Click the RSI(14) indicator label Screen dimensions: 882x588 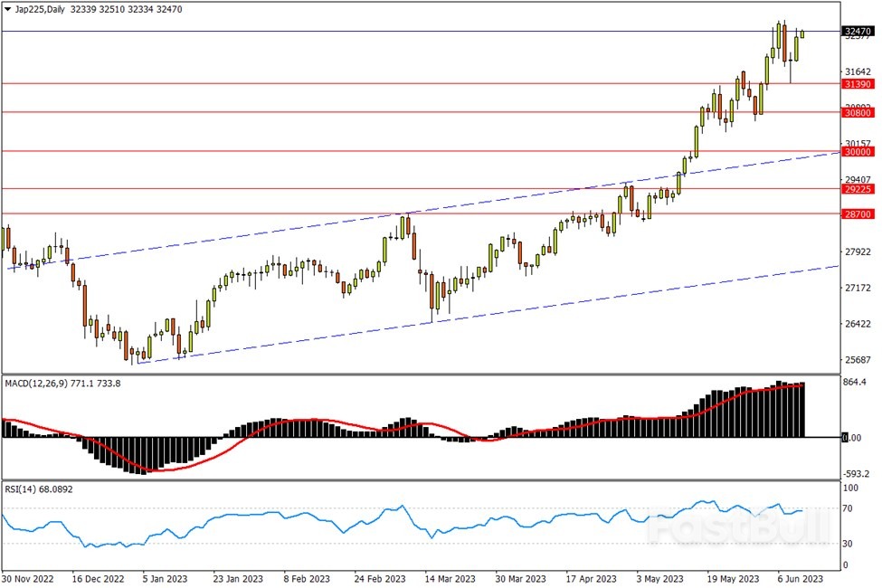click(x=22, y=489)
